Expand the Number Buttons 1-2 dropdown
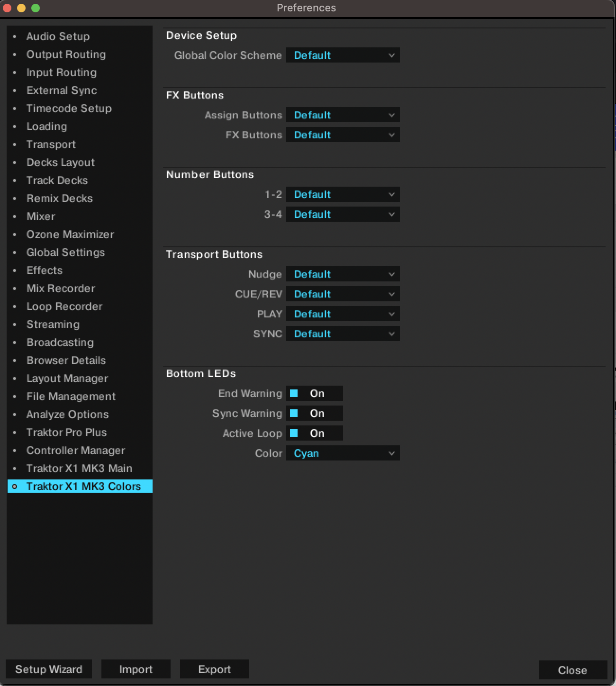 343,194
